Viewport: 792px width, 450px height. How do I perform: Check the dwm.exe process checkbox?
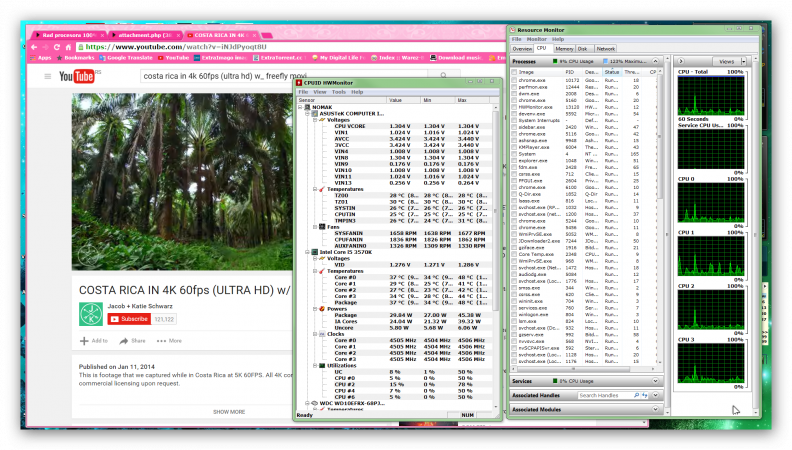coord(515,94)
